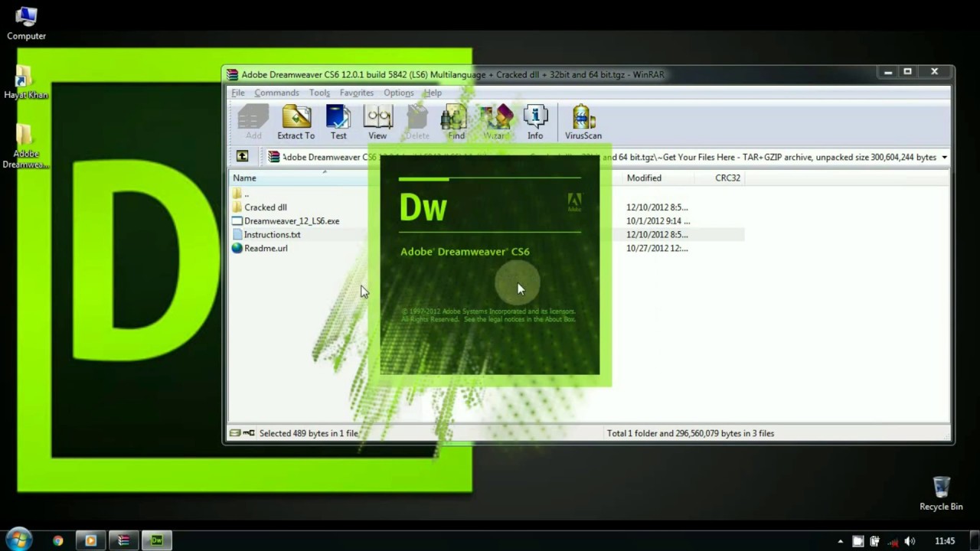Screen dimensions: 980x551
Task: Click the Find toolbar icon
Action: click(x=456, y=122)
